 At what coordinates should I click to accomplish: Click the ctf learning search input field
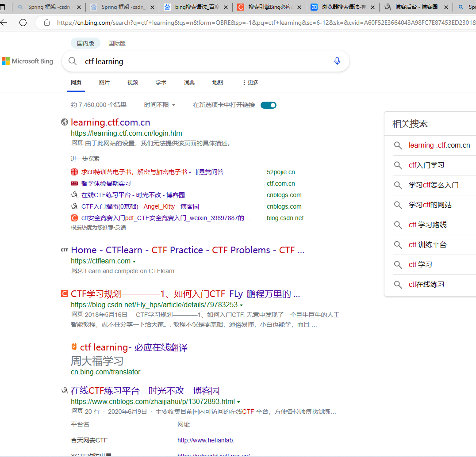(x=207, y=61)
